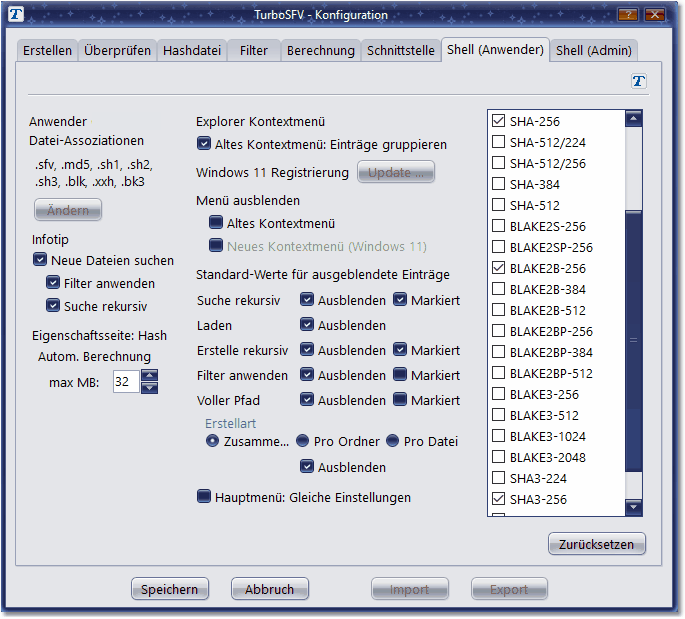The height and width of the screenshot is (619, 685).
Task: Cancel with the Abbruch button
Action: [270, 589]
